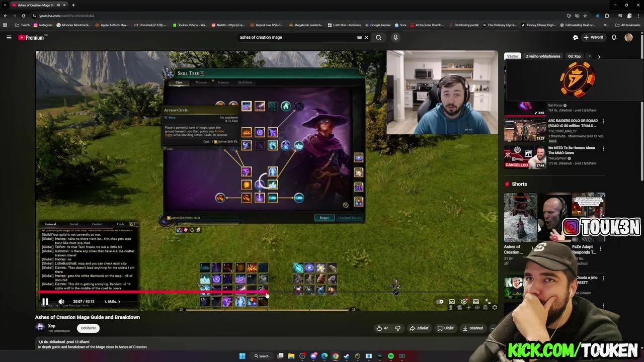Open the Vytvoriť create menu
Screen dimensions: 644x362
593,37
